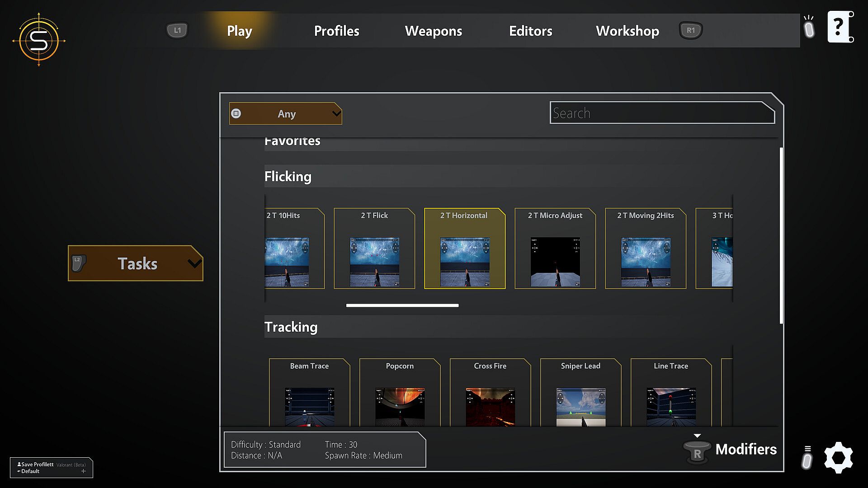Click the Flicking horizontal scrollbar

point(402,305)
